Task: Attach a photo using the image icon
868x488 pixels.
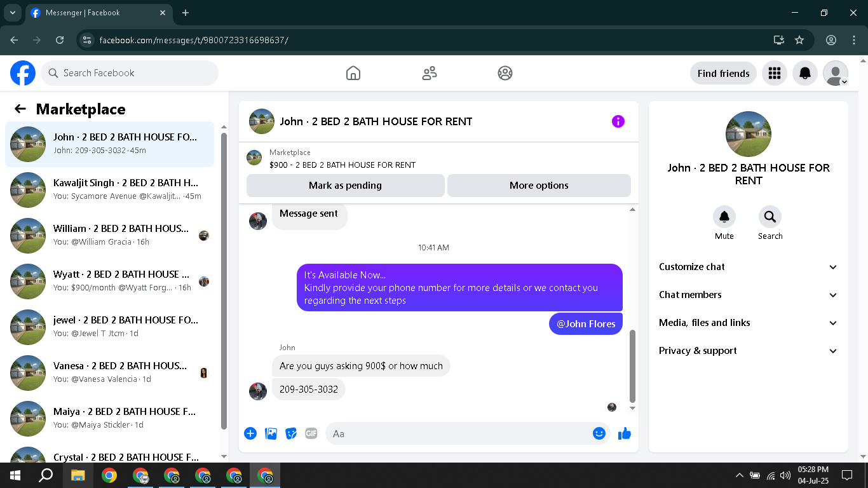Action: (271, 433)
